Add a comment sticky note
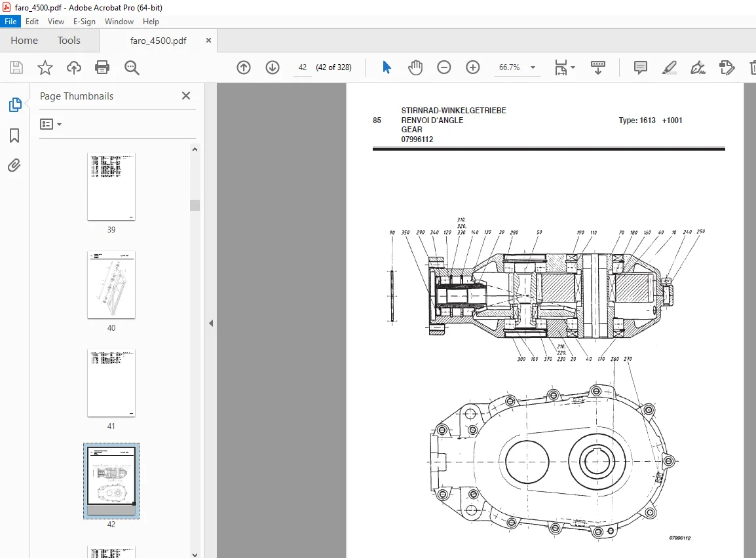Image resolution: width=756 pixels, height=558 pixels. (640, 67)
